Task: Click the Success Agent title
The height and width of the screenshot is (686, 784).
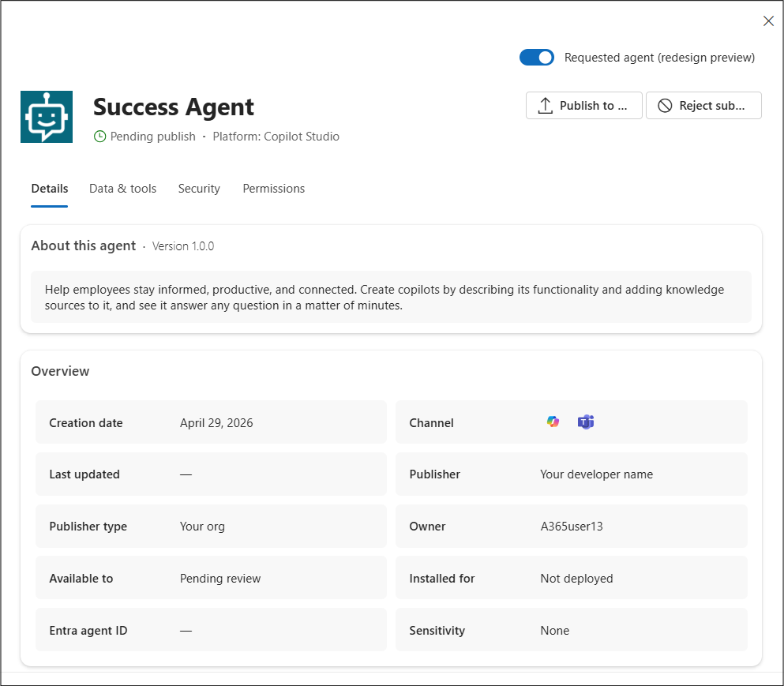Action: [x=174, y=107]
